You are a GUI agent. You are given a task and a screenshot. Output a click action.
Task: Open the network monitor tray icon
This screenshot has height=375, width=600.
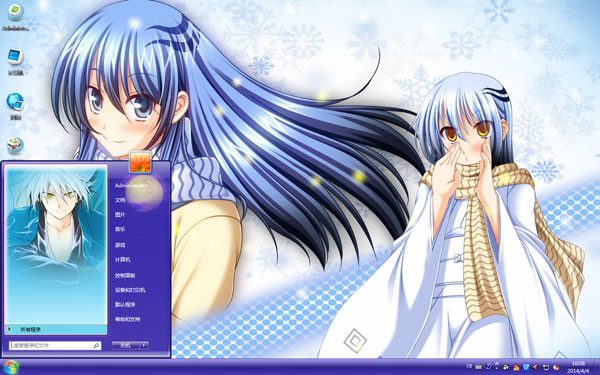(x=546, y=367)
